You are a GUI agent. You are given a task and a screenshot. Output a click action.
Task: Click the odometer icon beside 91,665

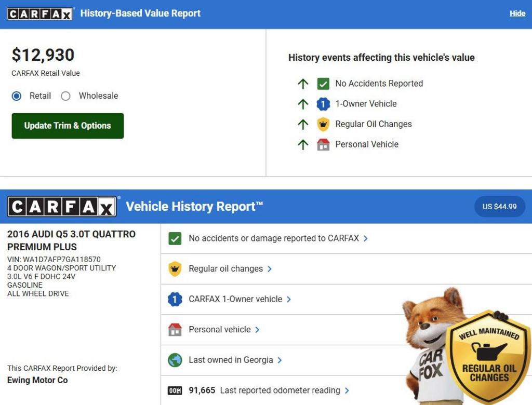175,390
